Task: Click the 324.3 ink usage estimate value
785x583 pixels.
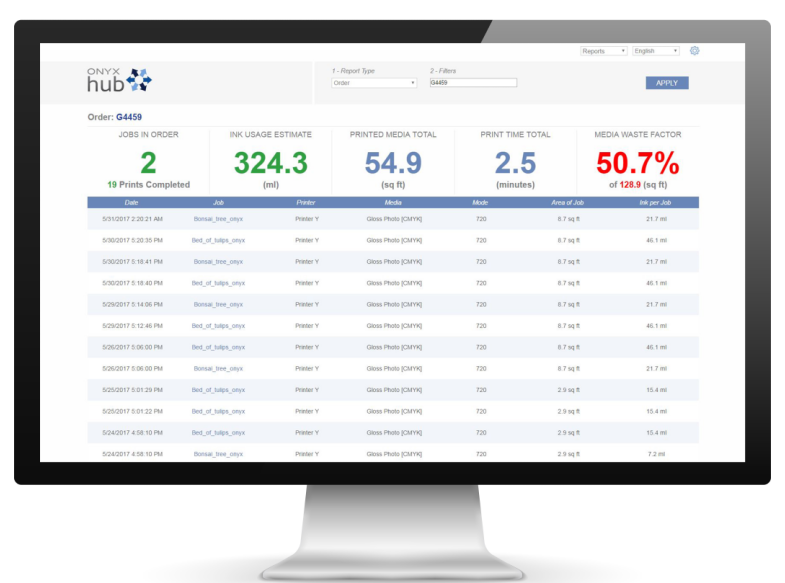Action: pos(270,163)
